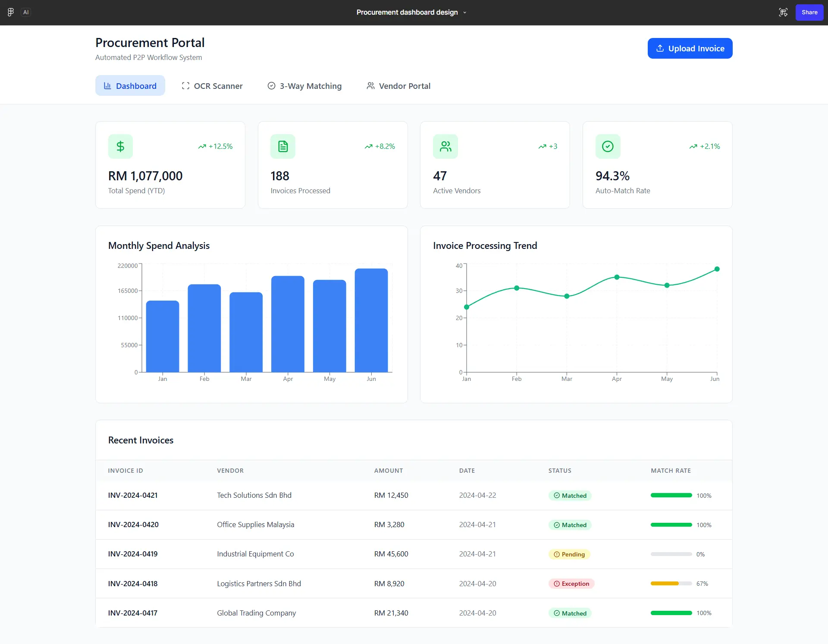
Task: Click the Share button
Action: 809,12
